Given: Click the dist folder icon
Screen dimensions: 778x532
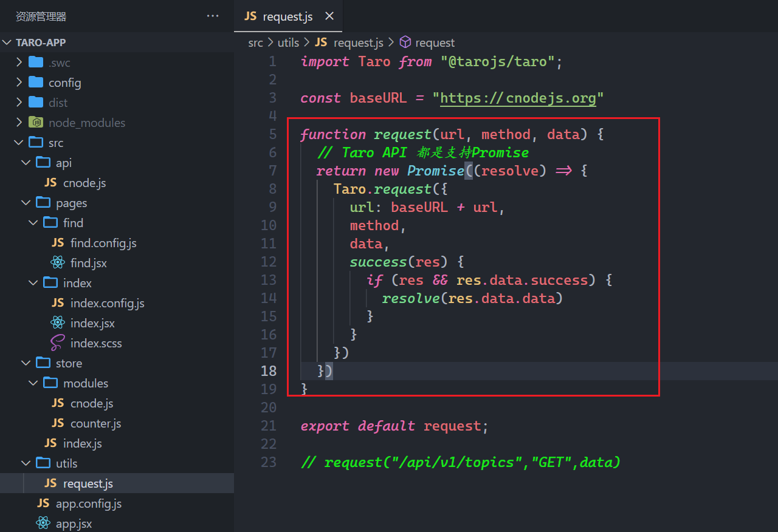Looking at the screenshot, I should coord(36,102).
